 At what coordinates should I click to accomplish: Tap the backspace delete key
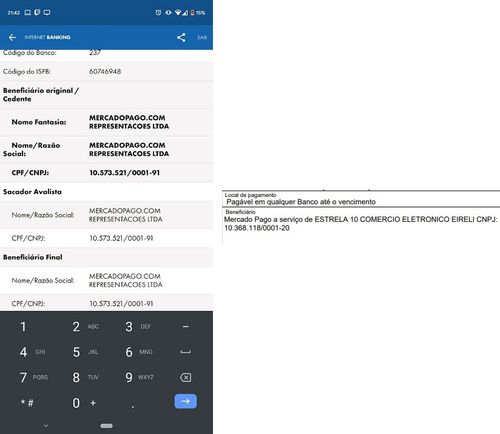(x=186, y=377)
